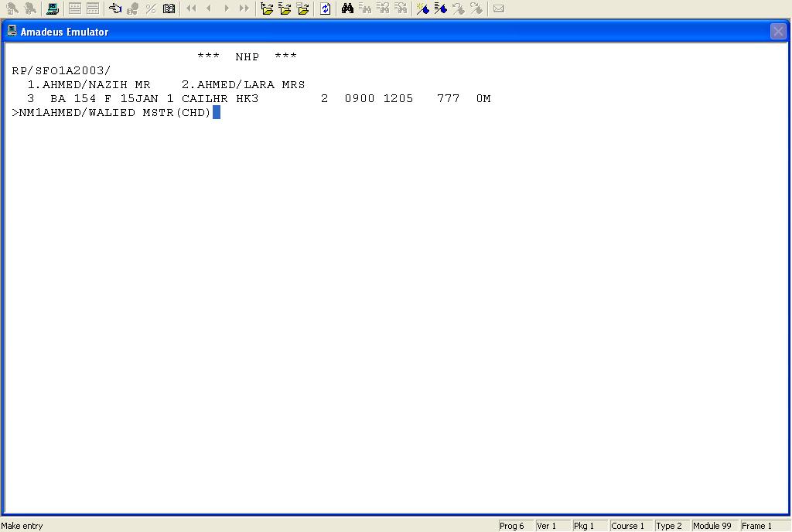Click the 'RP/SFO1A2003/' line

61,70
